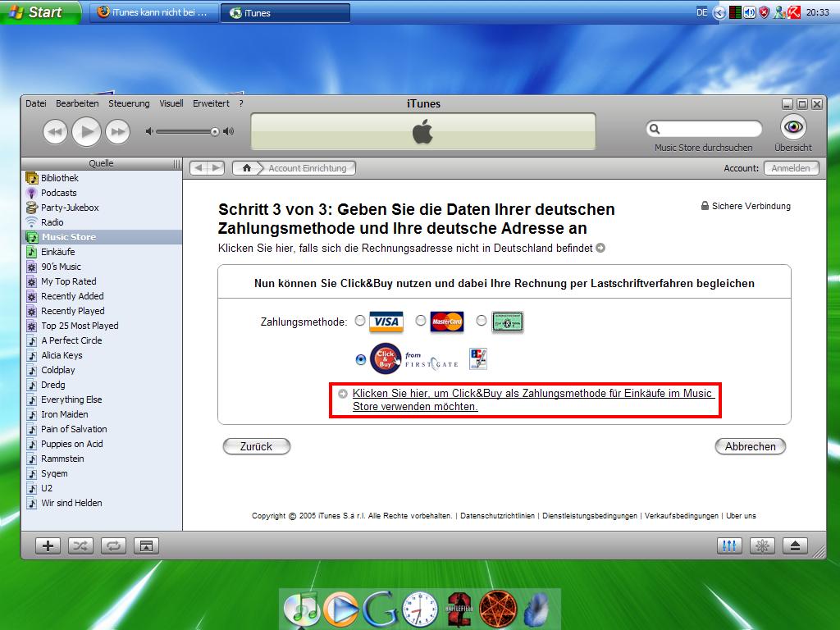Select the American Express radio button

pyautogui.click(x=482, y=321)
